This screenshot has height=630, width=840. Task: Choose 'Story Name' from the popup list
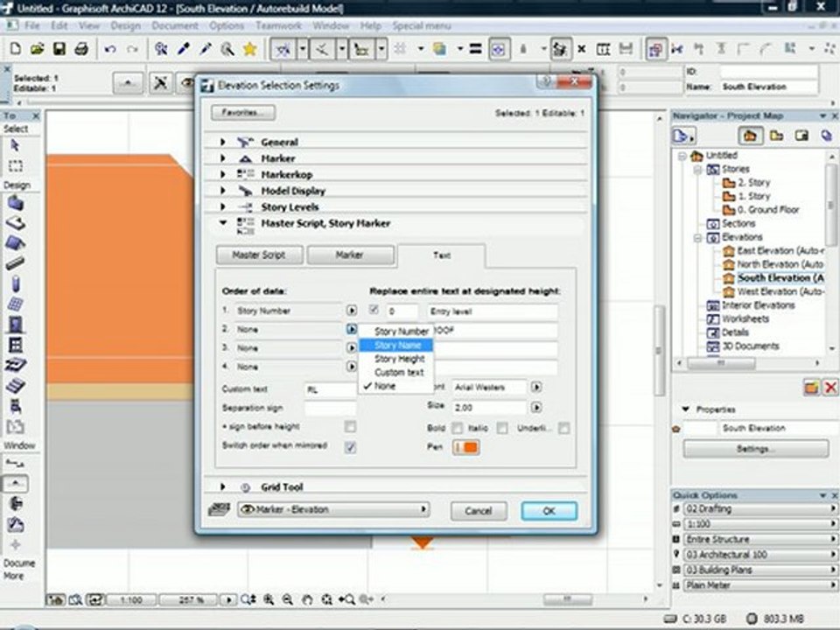click(397, 346)
